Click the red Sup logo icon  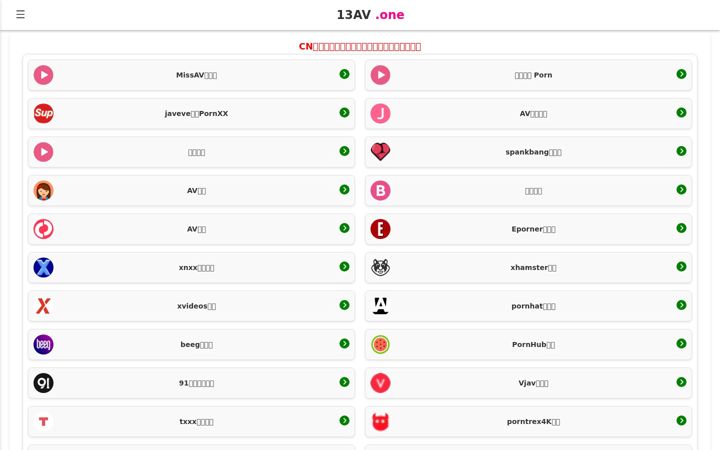(44, 113)
